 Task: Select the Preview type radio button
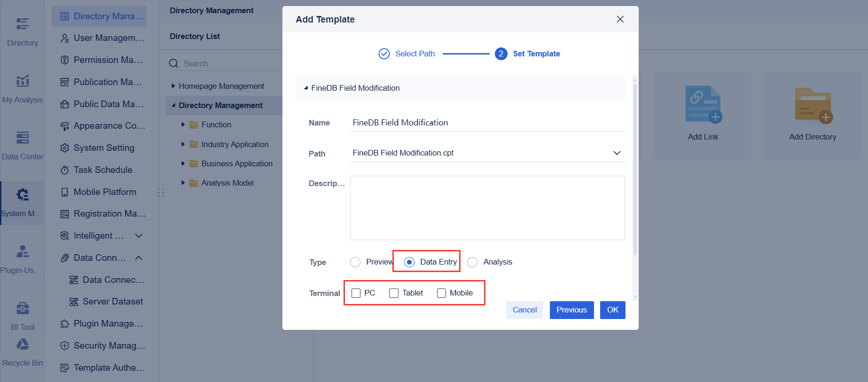355,262
